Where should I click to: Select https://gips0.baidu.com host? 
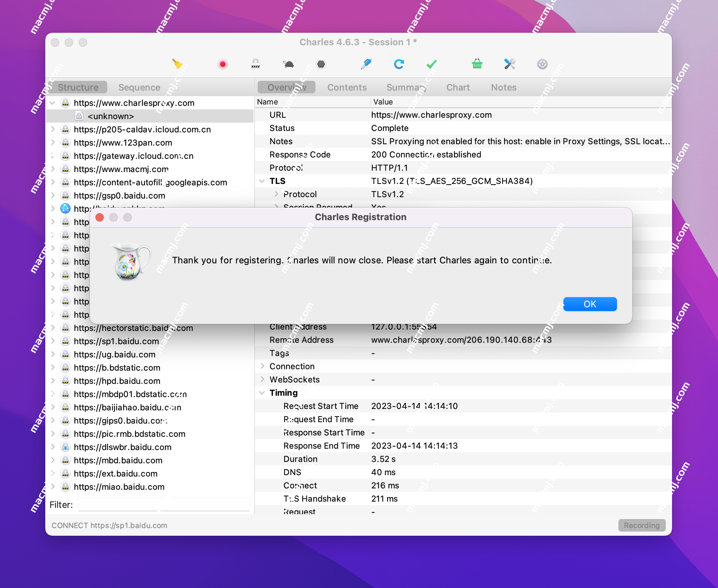tap(120, 420)
